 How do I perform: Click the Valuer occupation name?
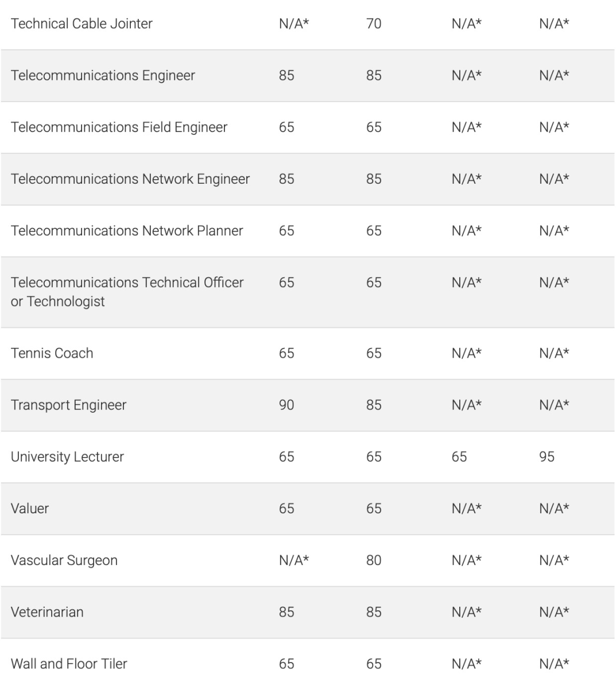pyautogui.click(x=30, y=508)
